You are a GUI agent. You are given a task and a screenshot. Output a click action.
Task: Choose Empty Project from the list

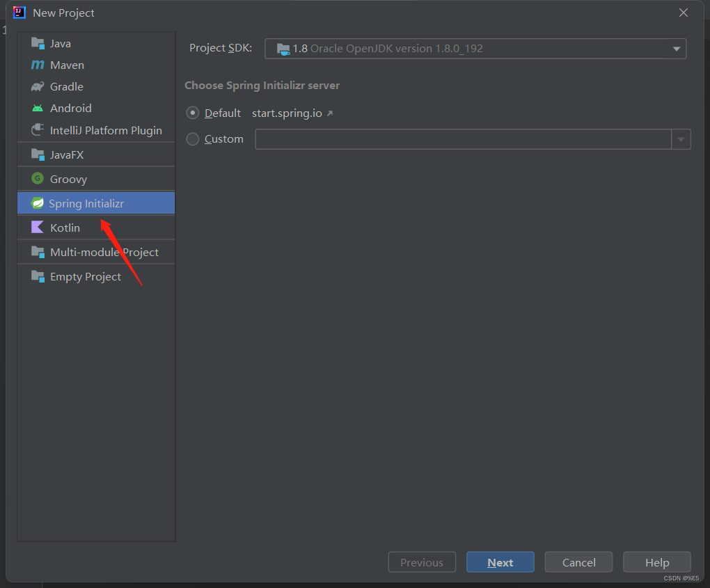96,276
